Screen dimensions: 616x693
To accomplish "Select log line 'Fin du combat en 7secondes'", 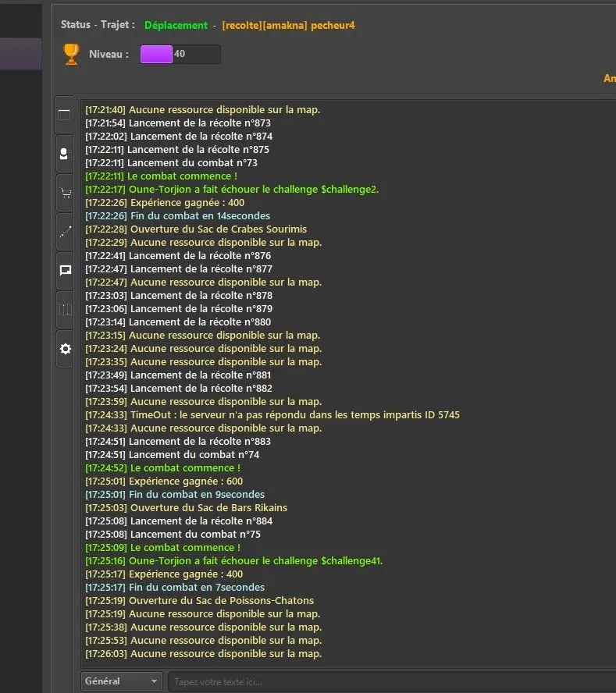I will pos(175,587).
